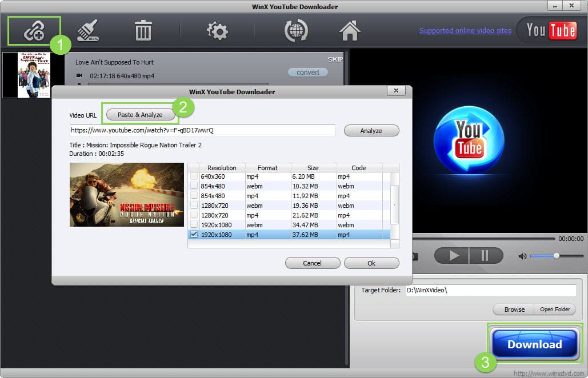The image size is (588, 378).
Task: Click the Format column header
Action: (x=268, y=167)
